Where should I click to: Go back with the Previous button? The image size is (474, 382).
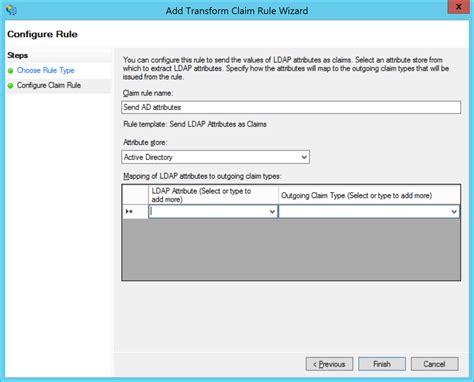329,364
